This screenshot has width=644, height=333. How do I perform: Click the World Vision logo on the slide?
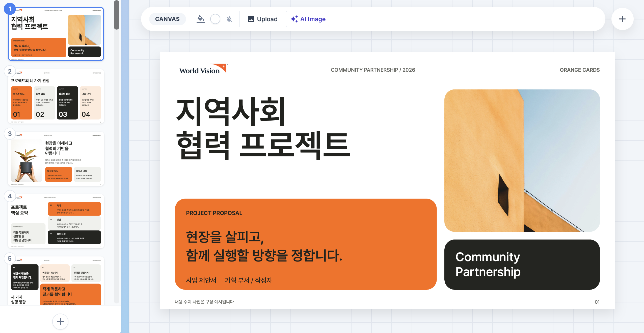click(203, 69)
